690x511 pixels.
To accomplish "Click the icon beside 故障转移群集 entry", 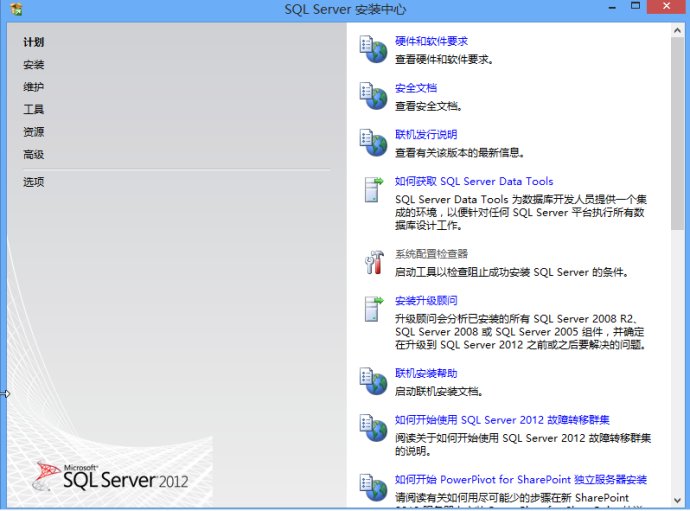I will click(373, 428).
